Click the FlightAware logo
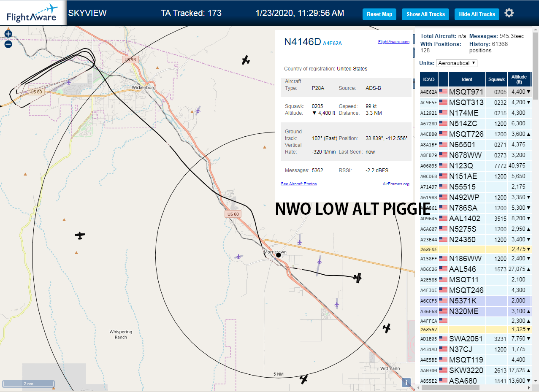This screenshot has height=392, width=539. pos(33,13)
